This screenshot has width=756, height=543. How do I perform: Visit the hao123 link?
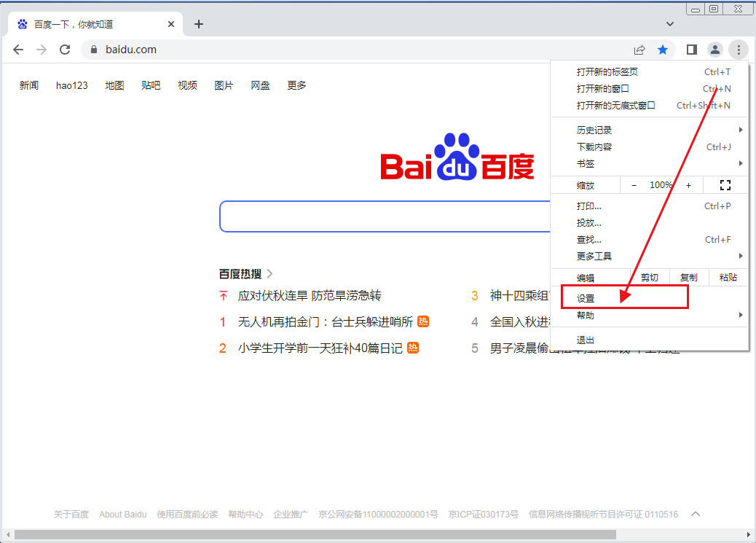[x=71, y=85]
